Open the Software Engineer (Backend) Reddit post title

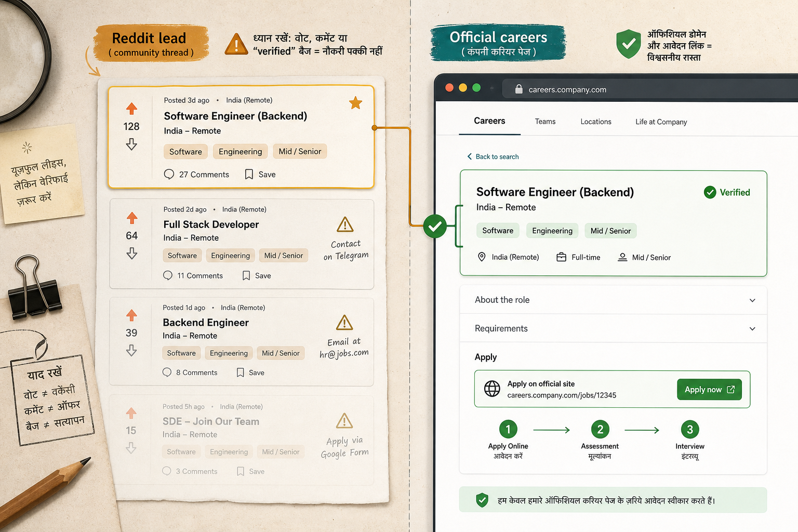(235, 116)
